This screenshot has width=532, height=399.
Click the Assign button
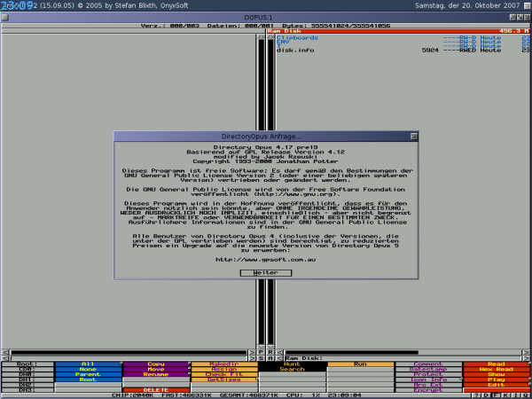(224, 369)
